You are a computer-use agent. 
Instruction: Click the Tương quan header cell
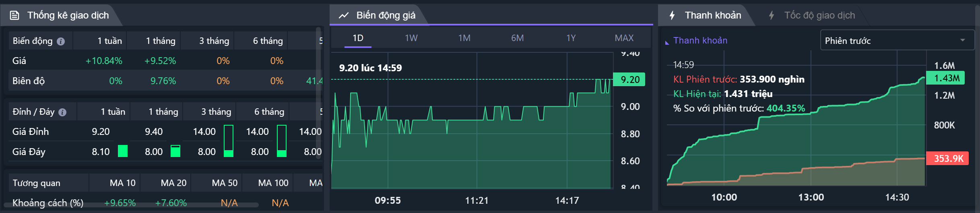pos(48,183)
